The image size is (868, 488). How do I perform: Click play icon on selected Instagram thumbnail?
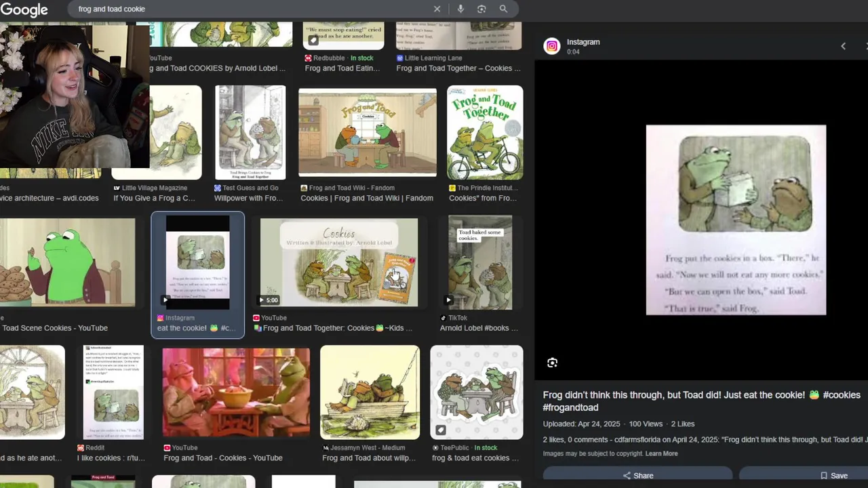click(165, 300)
